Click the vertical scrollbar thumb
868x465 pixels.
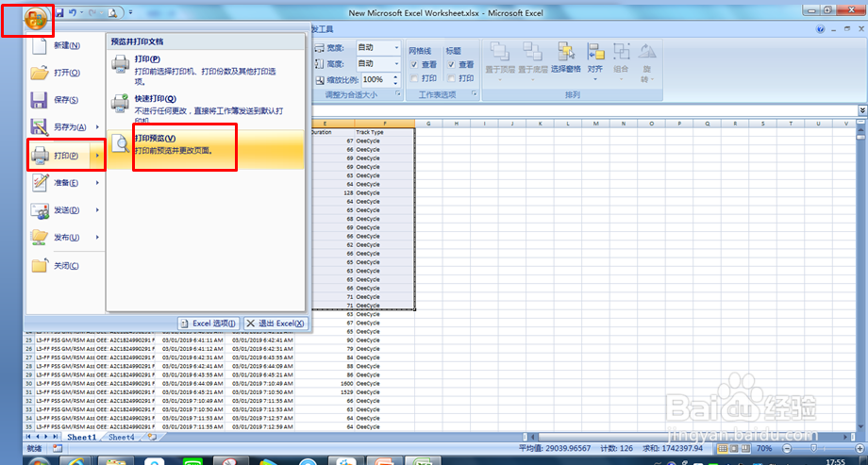(x=860, y=136)
